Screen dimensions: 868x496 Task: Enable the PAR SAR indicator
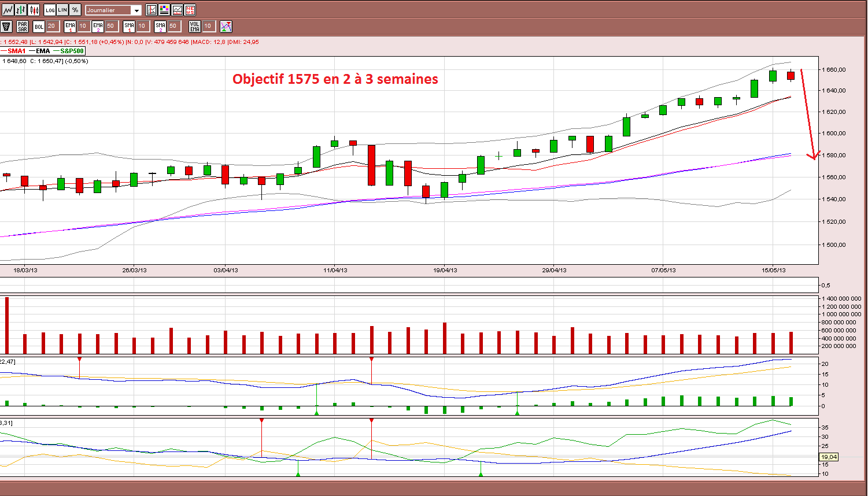[x=23, y=27]
